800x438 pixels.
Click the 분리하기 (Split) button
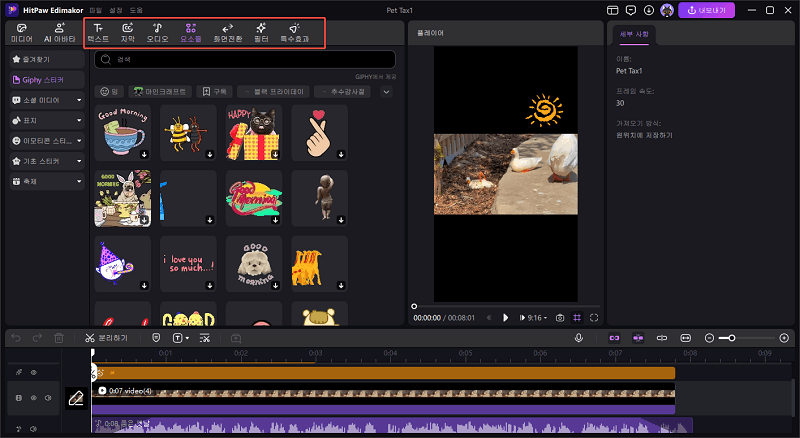pyautogui.click(x=105, y=338)
